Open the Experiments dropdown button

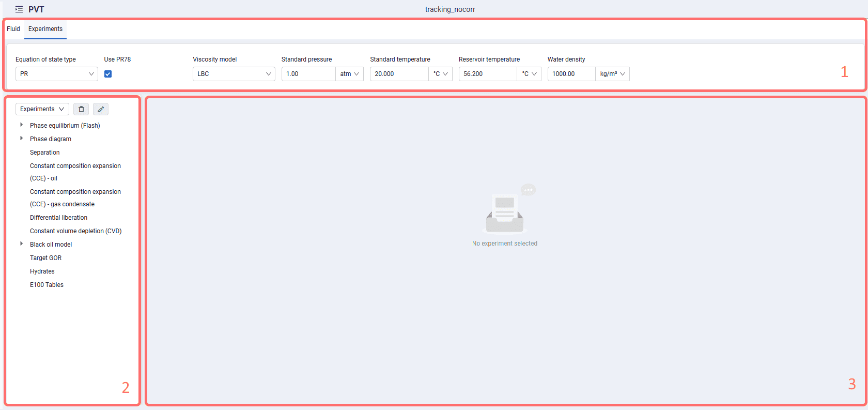point(42,109)
